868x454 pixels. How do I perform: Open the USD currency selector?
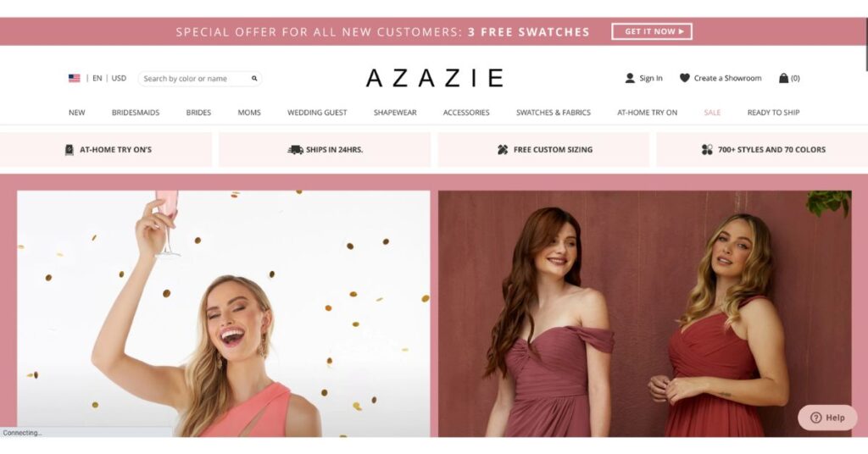[119, 79]
